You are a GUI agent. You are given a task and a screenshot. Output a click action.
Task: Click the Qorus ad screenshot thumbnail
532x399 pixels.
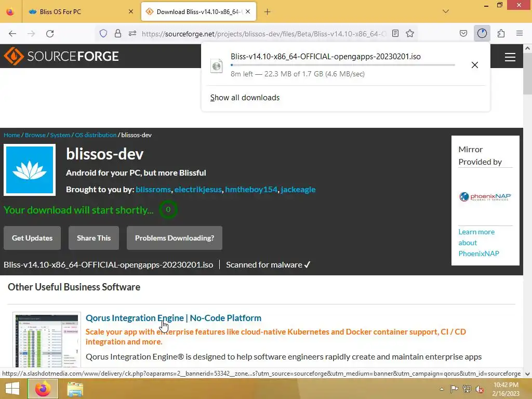click(x=47, y=340)
